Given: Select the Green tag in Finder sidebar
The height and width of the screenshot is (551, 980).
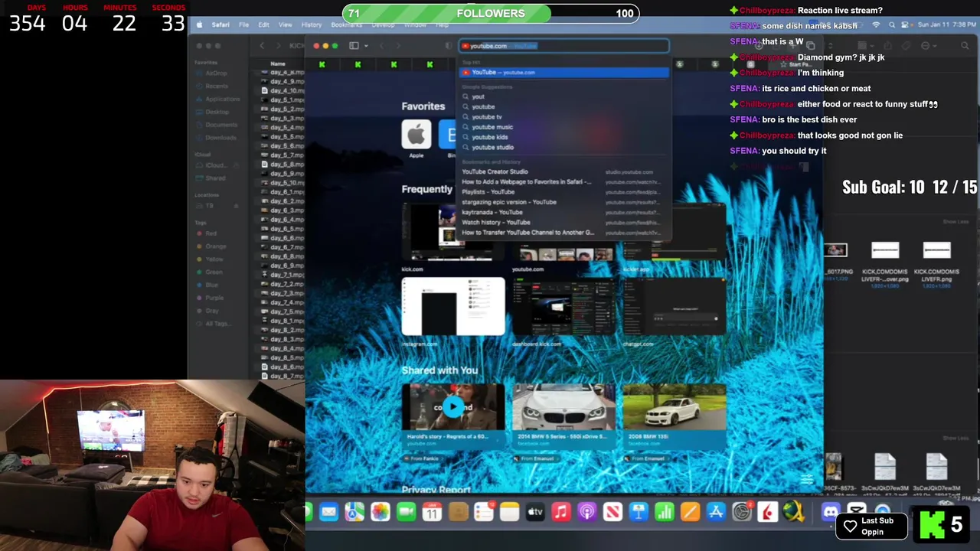Looking at the screenshot, I should [x=213, y=272].
